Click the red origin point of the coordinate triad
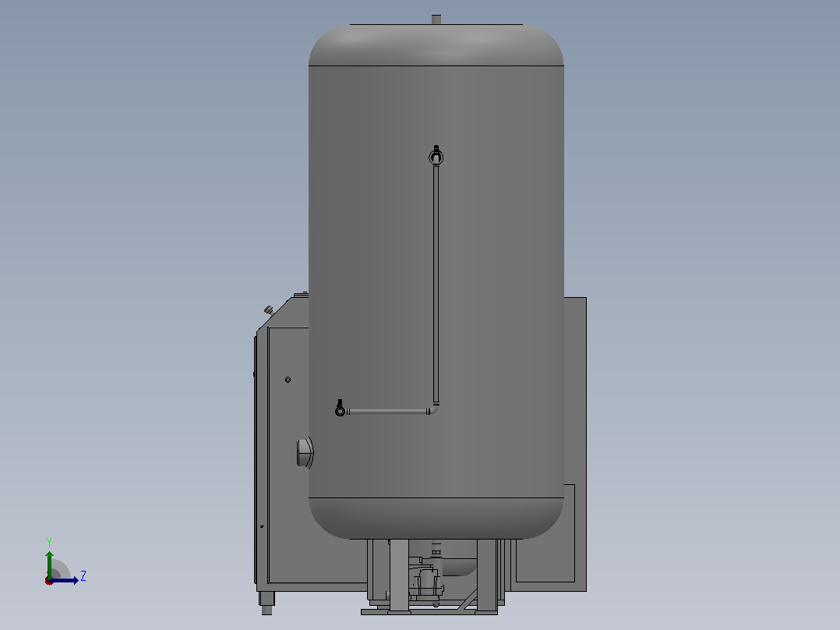The height and width of the screenshot is (630, 840). tap(49, 581)
